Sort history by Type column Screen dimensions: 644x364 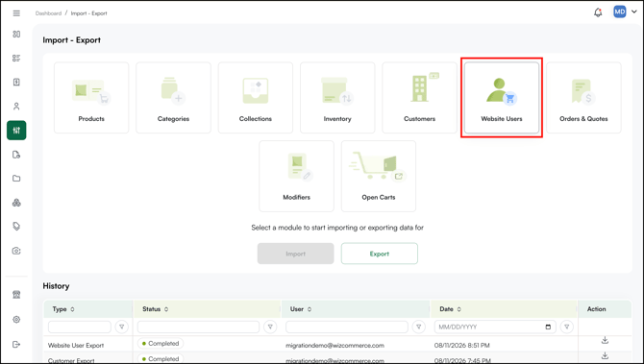(72, 309)
